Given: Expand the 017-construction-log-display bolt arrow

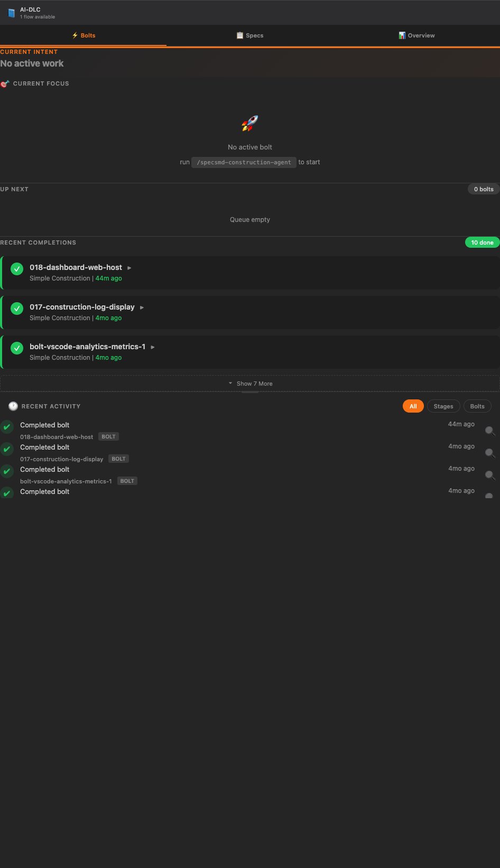Looking at the screenshot, I should click(142, 307).
